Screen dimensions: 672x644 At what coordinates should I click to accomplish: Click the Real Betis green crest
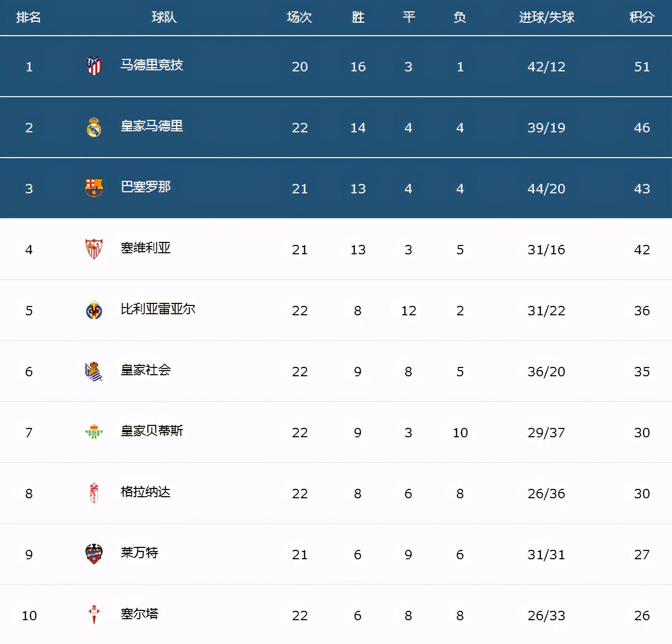(x=94, y=432)
